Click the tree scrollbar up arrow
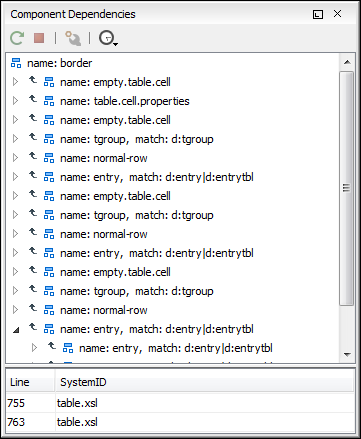 pyautogui.click(x=347, y=62)
